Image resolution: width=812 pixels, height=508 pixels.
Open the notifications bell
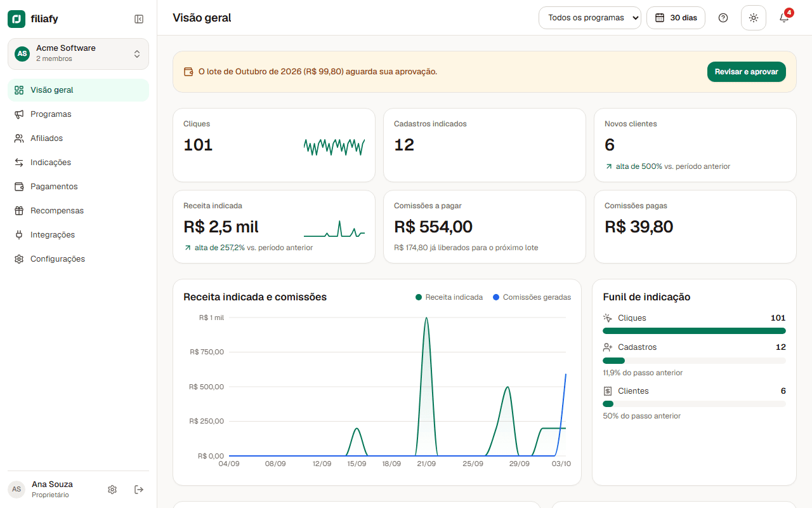point(784,18)
